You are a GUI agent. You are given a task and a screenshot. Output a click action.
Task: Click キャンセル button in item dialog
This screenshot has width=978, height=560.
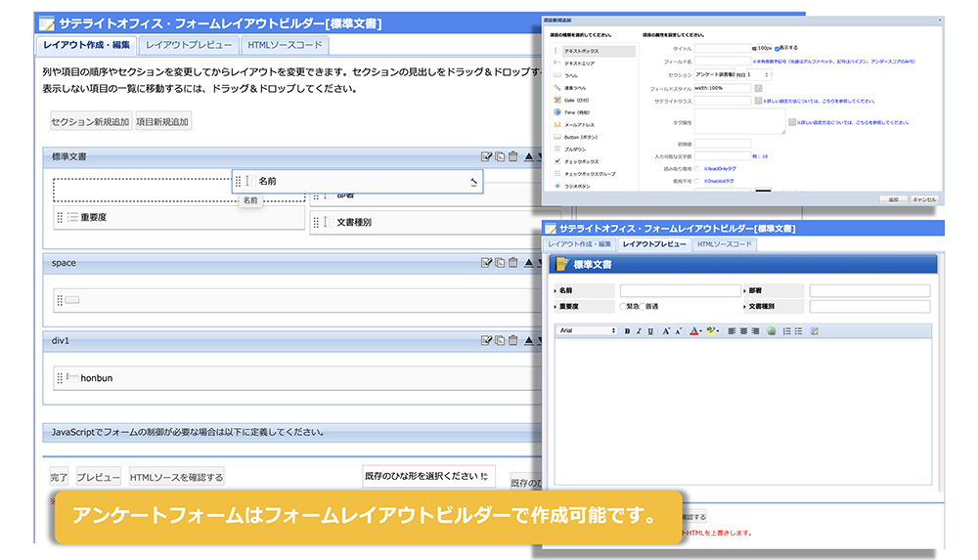924,199
